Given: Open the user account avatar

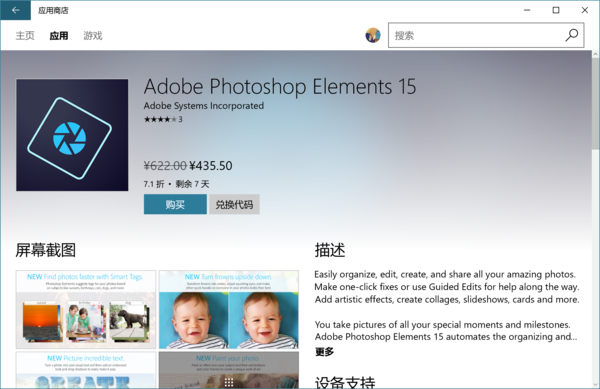Looking at the screenshot, I should point(373,35).
